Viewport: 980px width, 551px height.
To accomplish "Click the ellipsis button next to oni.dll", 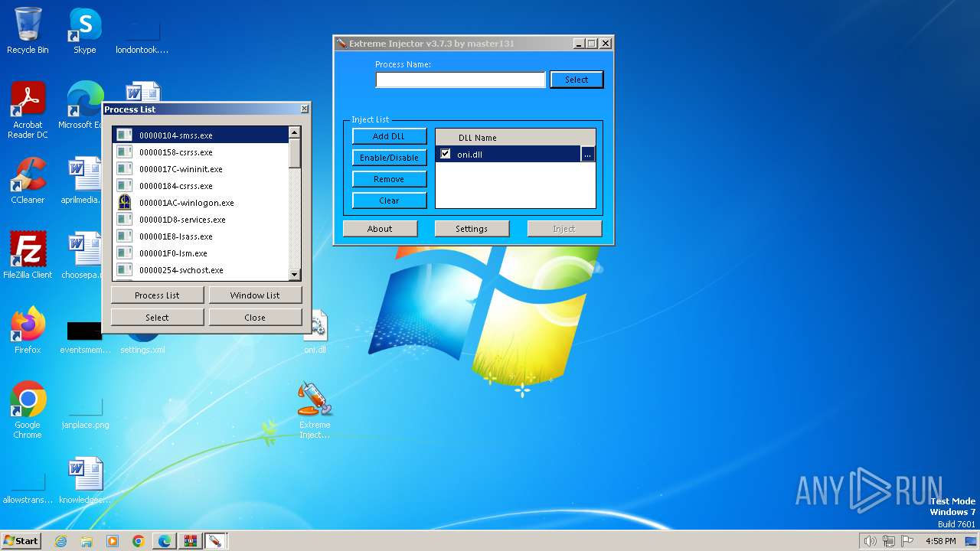I will point(587,155).
